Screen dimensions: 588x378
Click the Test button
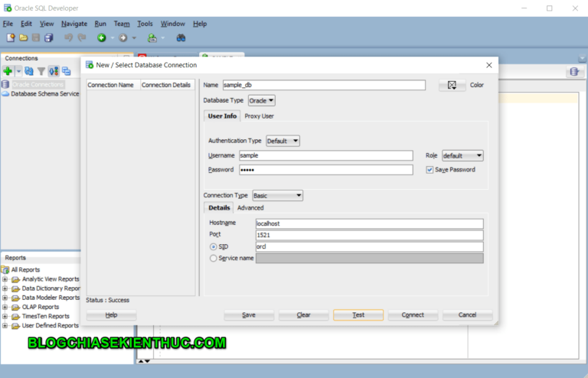pyautogui.click(x=358, y=315)
